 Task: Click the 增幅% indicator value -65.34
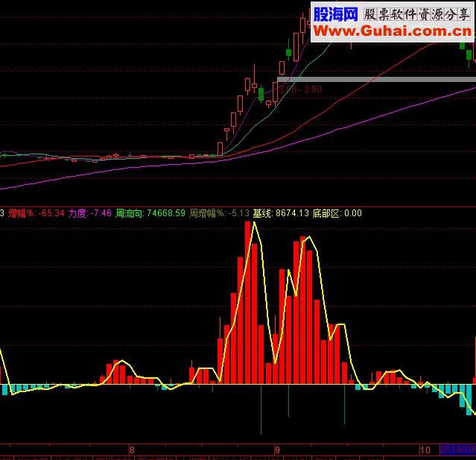[51, 213]
